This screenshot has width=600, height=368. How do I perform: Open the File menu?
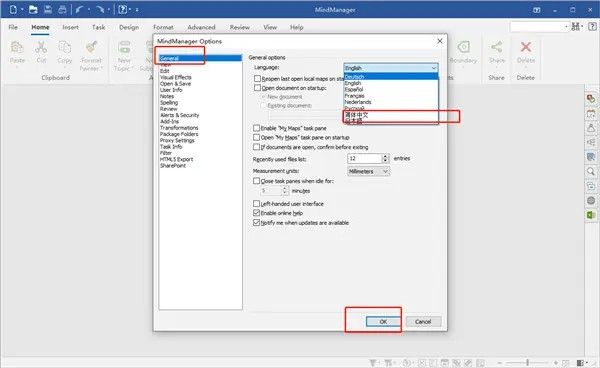[13, 27]
